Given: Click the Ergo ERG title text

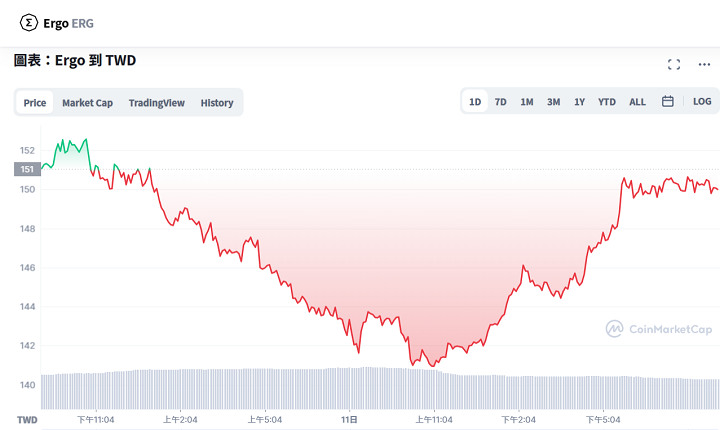Looking at the screenshot, I should coord(68,23).
